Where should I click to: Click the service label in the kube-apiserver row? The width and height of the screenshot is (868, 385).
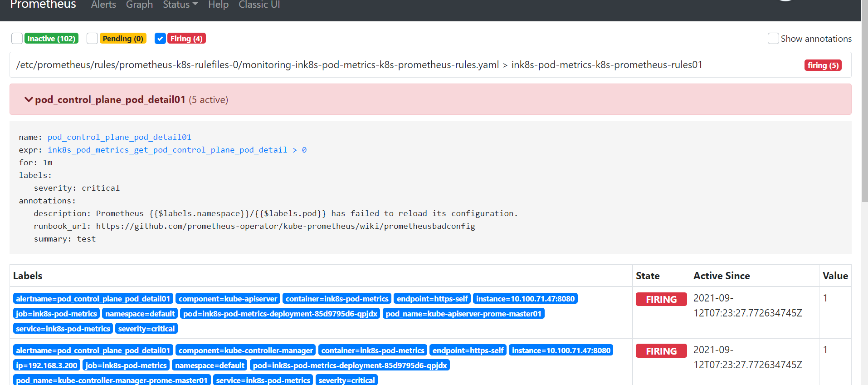click(x=63, y=329)
